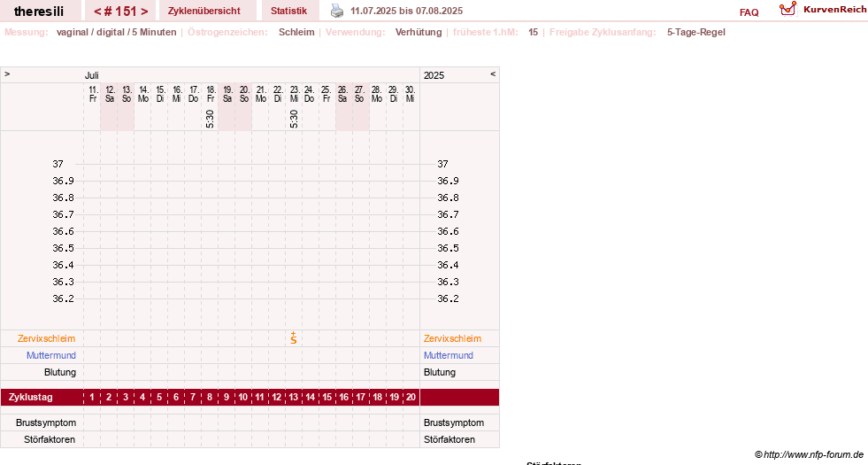Click the left Brustsymptom row label
868x465 pixels.
pyautogui.click(x=46, y=422)
